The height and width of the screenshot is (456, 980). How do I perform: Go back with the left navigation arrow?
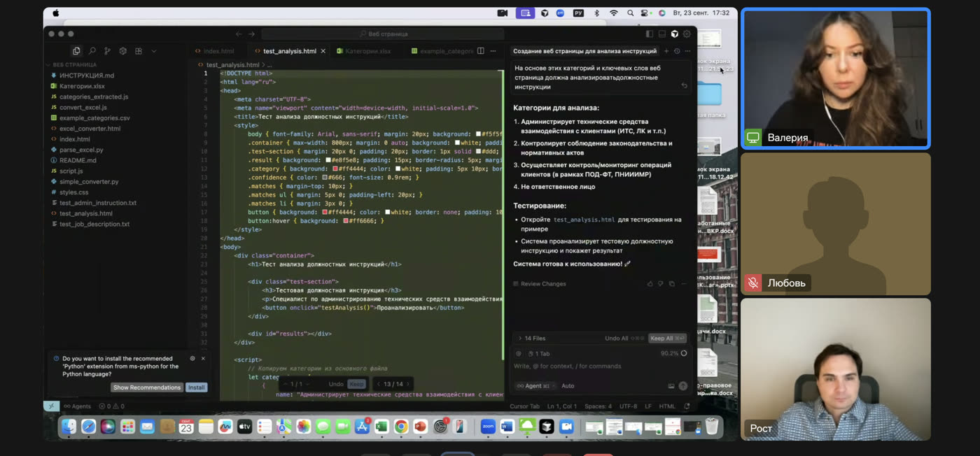point(239,34)
